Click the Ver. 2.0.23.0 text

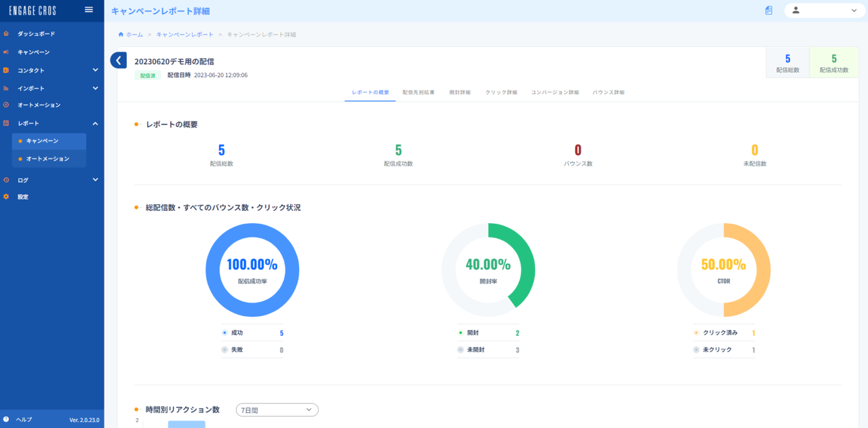coord(85,420)
